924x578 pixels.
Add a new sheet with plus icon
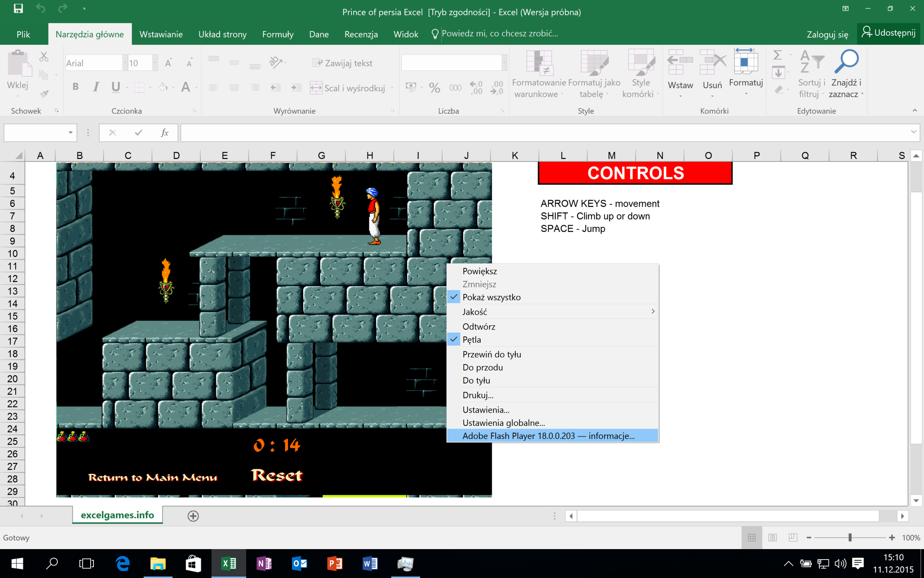click(x=193, y=516)
